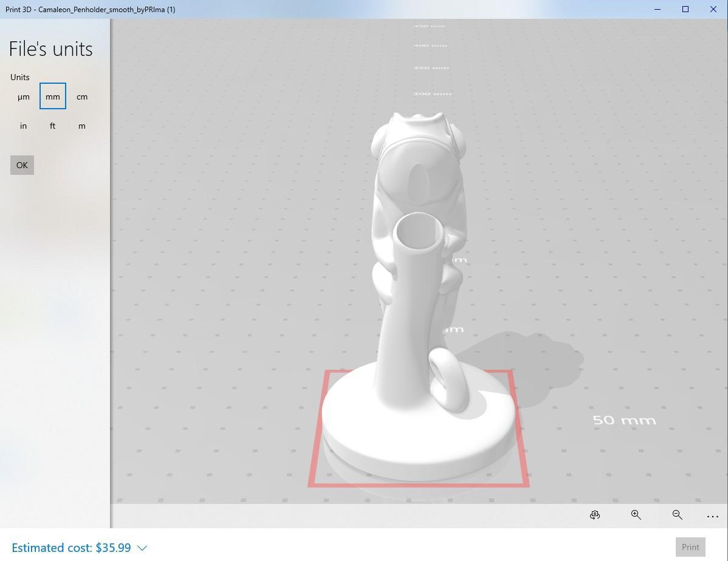The width and height of the screenshot is (728, 561).
Task: Zoom out of the 3D model
Action: (677, 515)
